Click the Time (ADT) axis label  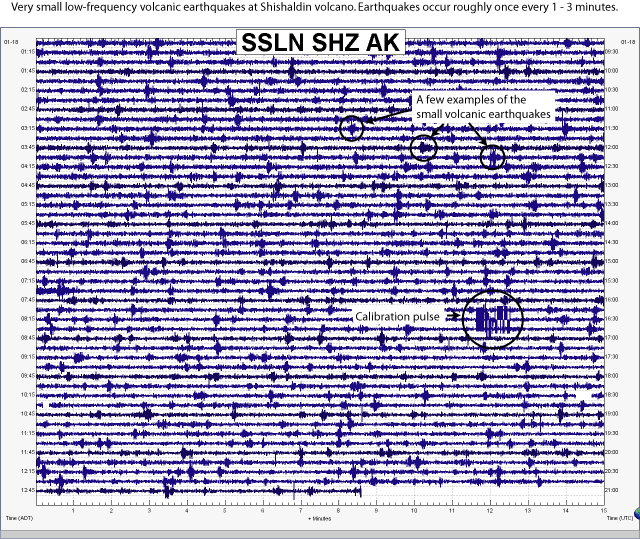click(20, 518)
